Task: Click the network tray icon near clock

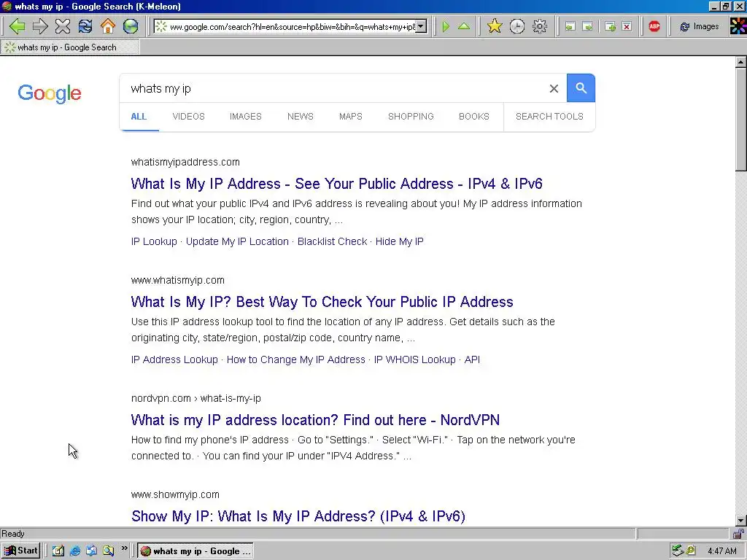Action: (x=678, y=551)
